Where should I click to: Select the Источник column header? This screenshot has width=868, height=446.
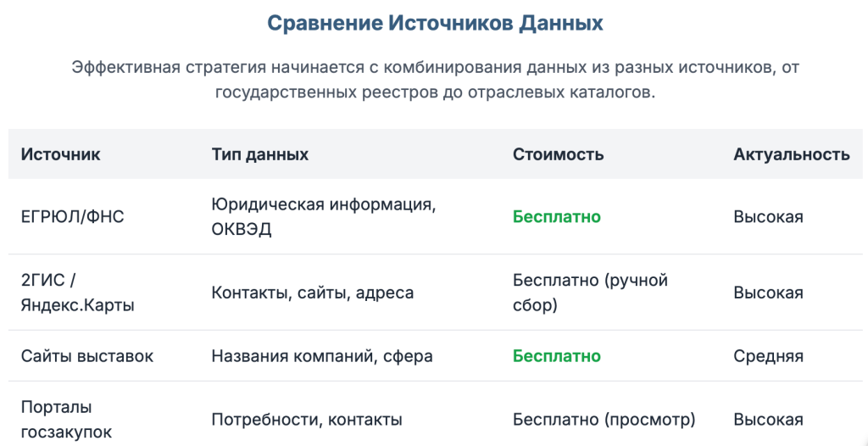point(61,154)
